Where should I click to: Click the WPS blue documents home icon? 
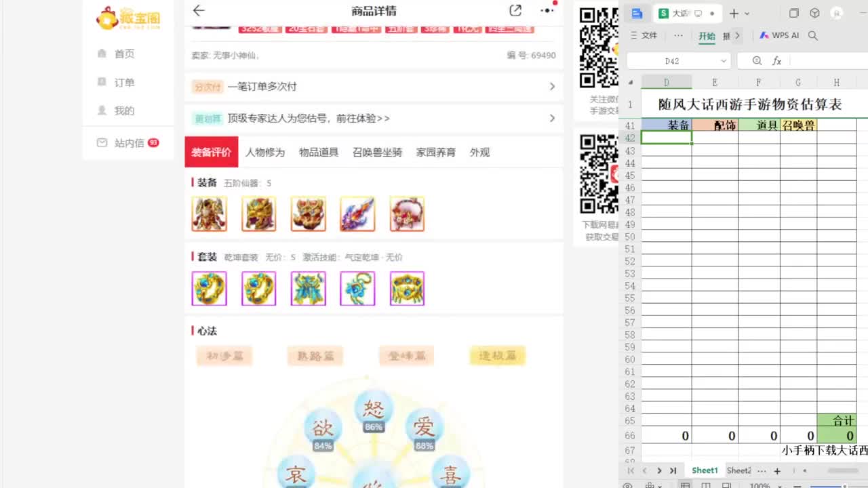click(x=636, y=12)
